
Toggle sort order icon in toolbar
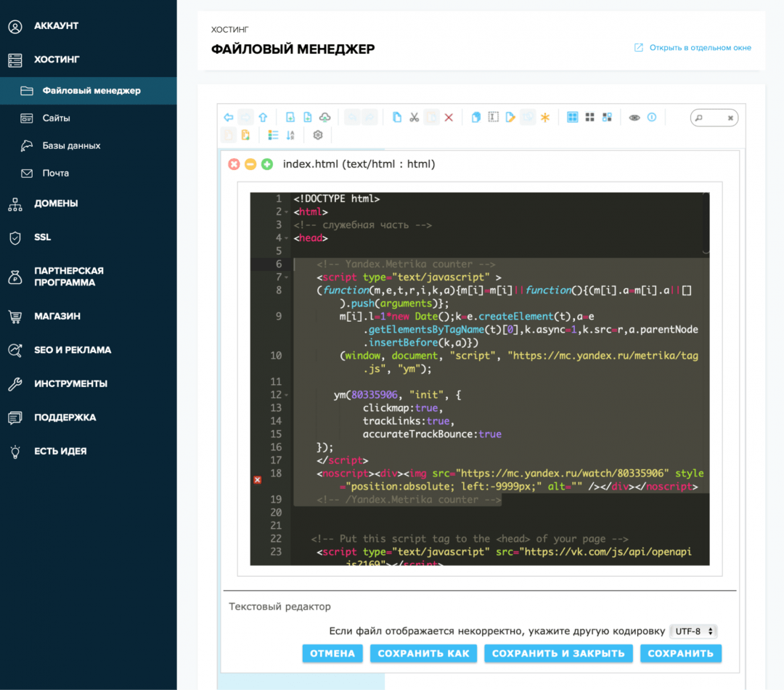pyautogui.click(x=291, y=135)
